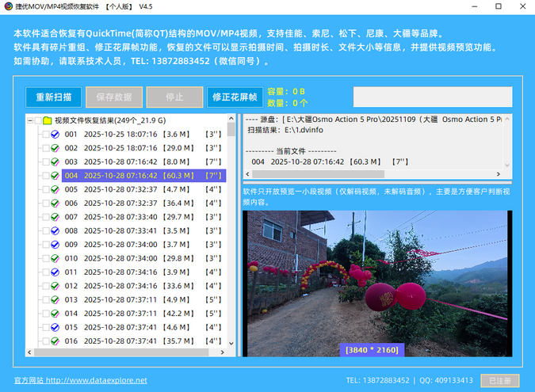Collapse the video recovery results tree node
The image size is (535, 392).
coord(29,120)
